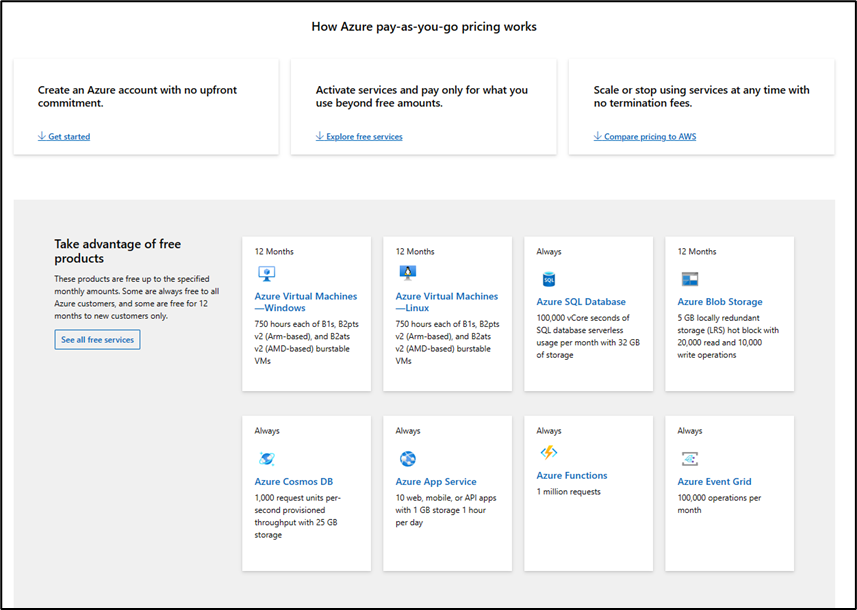This screenshot has width=857, height=610.
Task: Click the Azure App Service icon
Action: 406,458
